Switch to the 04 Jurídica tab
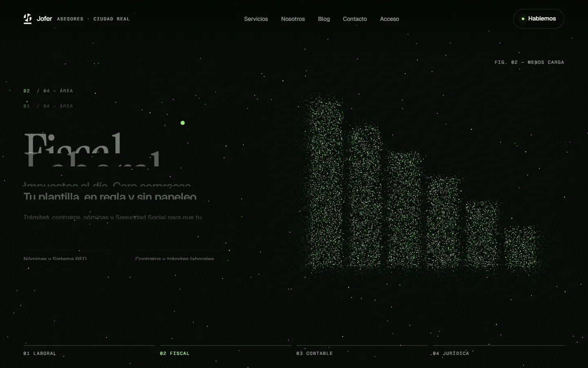This screenshot has width=588, height=368. 499,351
